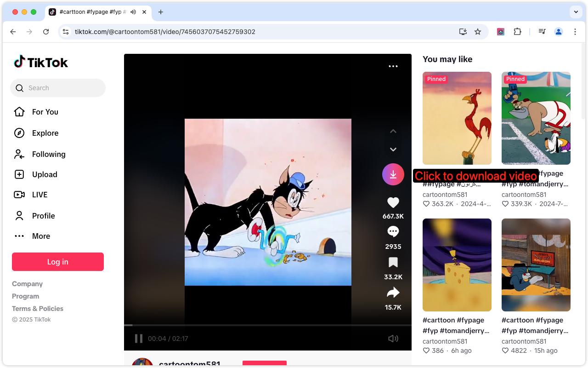Open the pinned bulldog cartoon video
This screenshot has width=588, height=368.
[536, 118]
